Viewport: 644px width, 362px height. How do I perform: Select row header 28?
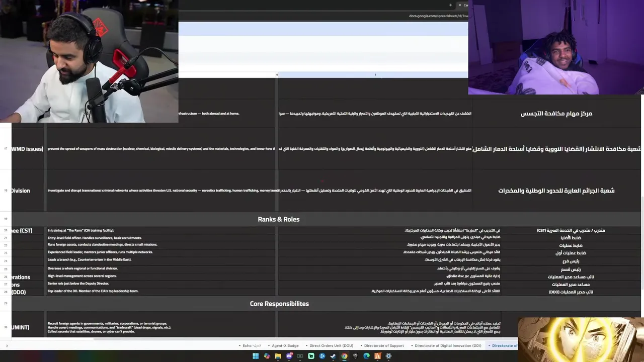(x=6, y=291)
